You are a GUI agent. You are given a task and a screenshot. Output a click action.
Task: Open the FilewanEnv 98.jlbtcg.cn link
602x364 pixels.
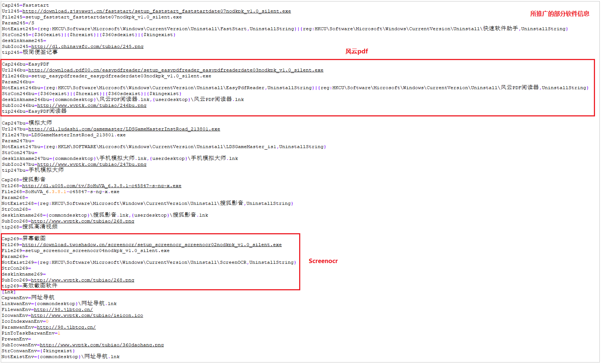[63, 310]
